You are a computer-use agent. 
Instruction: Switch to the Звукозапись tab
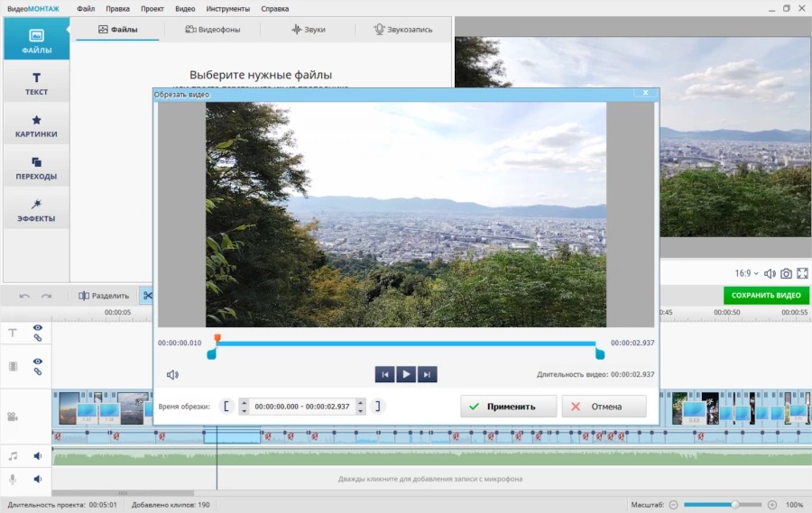[x=403, y=30]
